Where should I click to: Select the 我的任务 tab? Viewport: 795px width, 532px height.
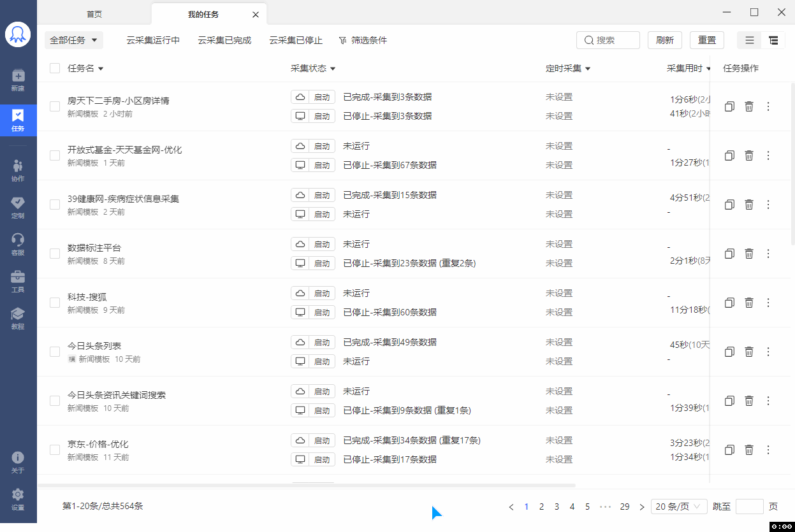click(203, 14)
